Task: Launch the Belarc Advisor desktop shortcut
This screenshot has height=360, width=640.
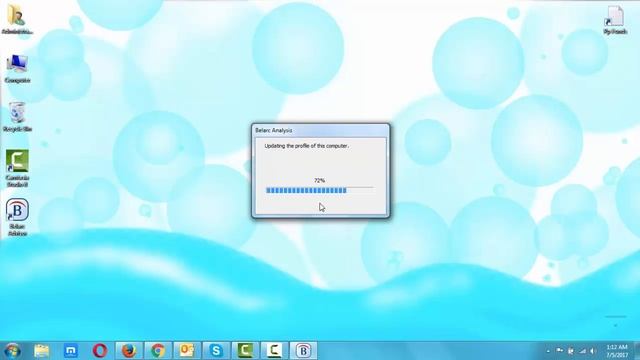Action: [17, 217]
